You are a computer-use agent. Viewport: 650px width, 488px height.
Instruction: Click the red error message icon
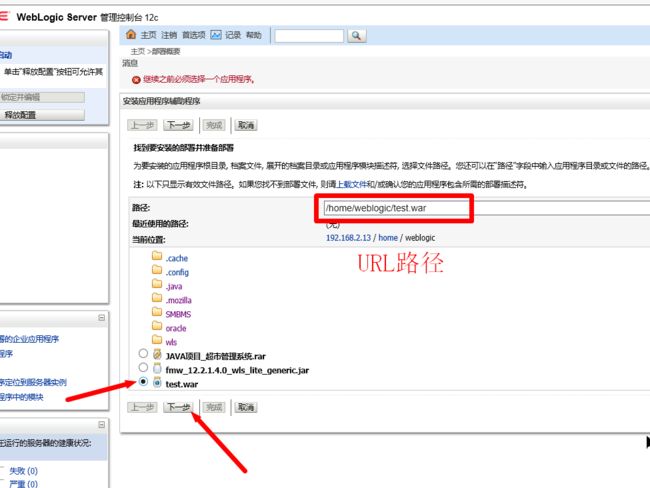pyautogui.click(x=136, y=80)
